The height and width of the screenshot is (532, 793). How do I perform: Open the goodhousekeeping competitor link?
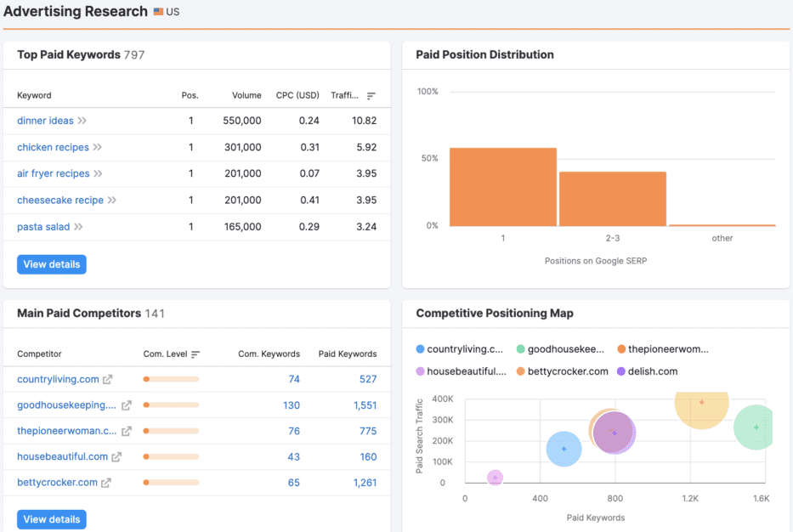(67, 405)
